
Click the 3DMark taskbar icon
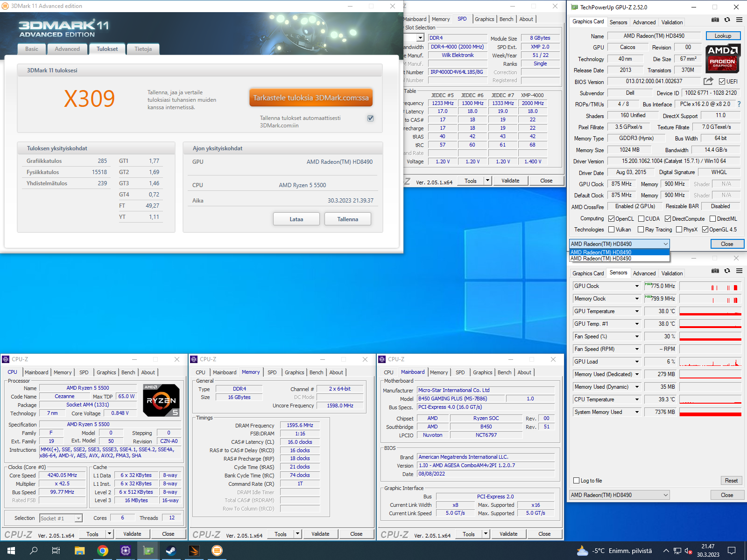tap(194, 551)
